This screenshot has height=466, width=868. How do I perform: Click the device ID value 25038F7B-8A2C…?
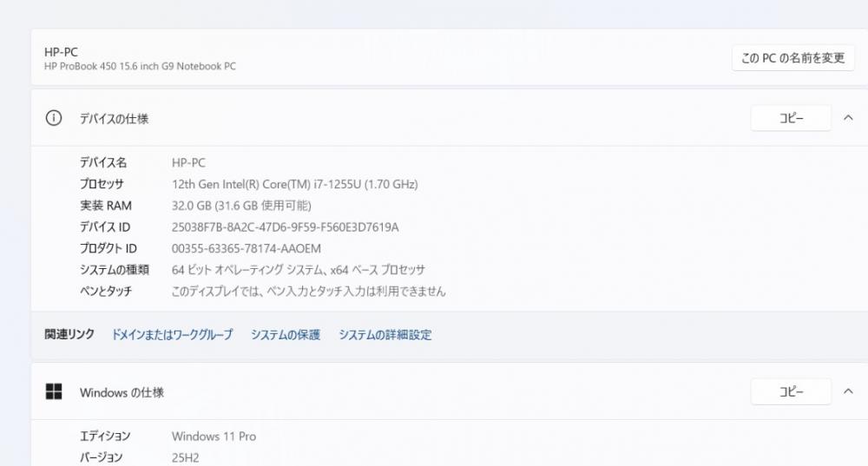point(285,226)
